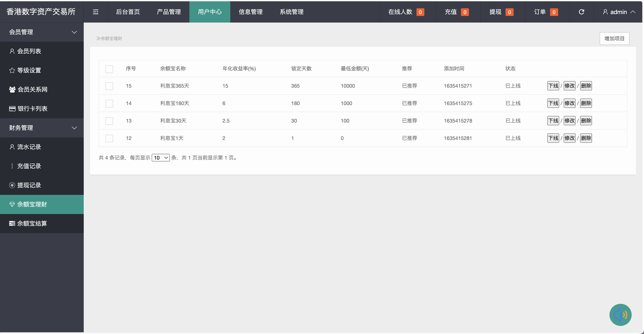The height and width of the screenshot is (334, 644).
Task: Collapse the 财务管理 section chevron
Action: point(74,128)
